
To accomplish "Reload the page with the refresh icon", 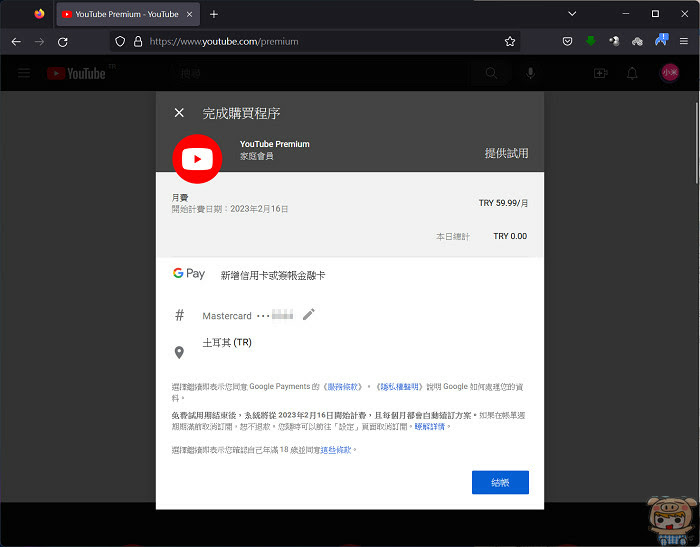I will [x=63, y=42].
